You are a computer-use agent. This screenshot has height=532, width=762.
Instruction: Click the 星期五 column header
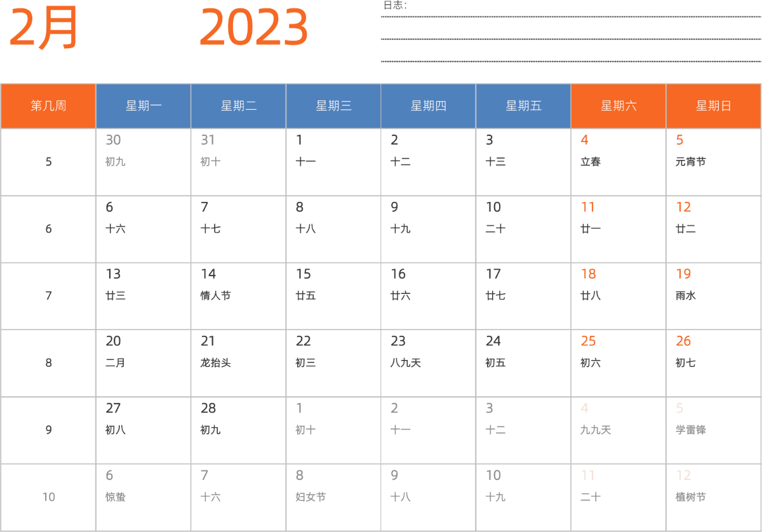click(x=524, y=106)
